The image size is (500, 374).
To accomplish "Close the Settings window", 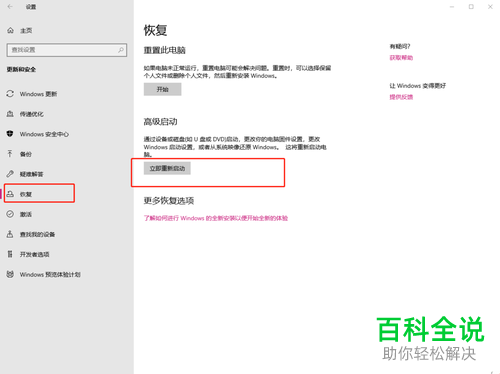I will 490,7.
